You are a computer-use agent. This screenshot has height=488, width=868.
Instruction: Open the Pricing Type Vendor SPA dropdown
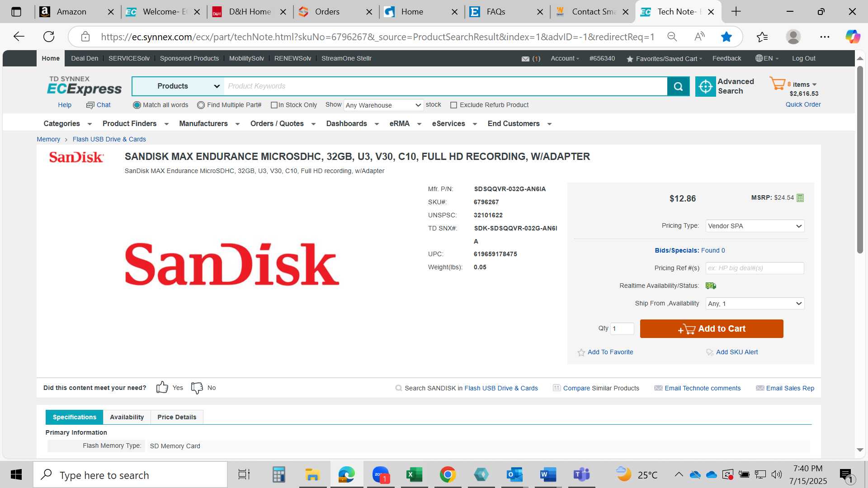coord(755,226)
